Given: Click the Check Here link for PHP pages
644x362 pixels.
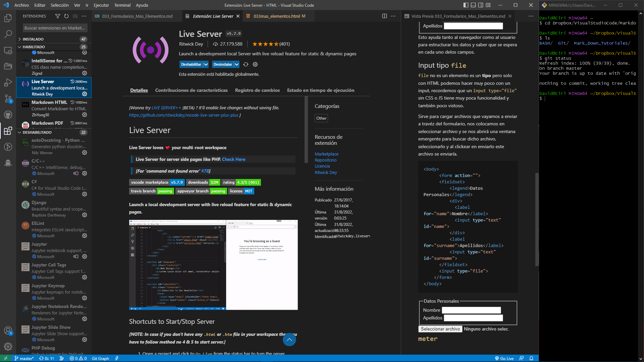Looking at the screenshot, I should coord(233,159).
